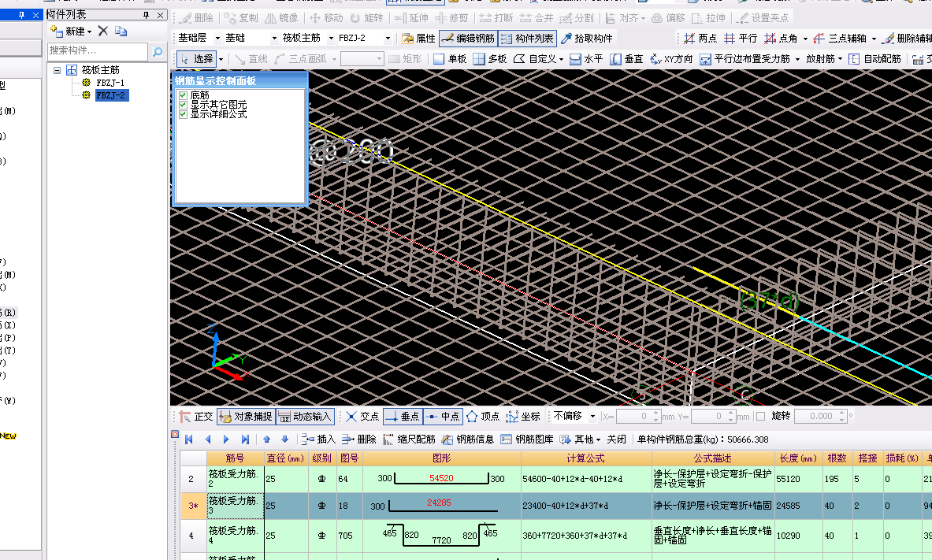
Task: Click 计算公式 column header
Action: pyautogui.click(x=585, y=458)
